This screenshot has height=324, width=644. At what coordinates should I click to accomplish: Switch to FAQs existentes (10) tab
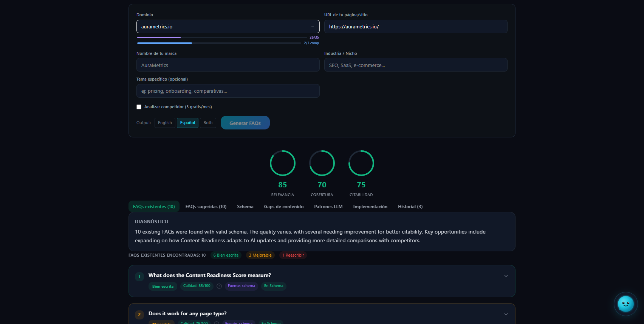[x=154, y=207]
